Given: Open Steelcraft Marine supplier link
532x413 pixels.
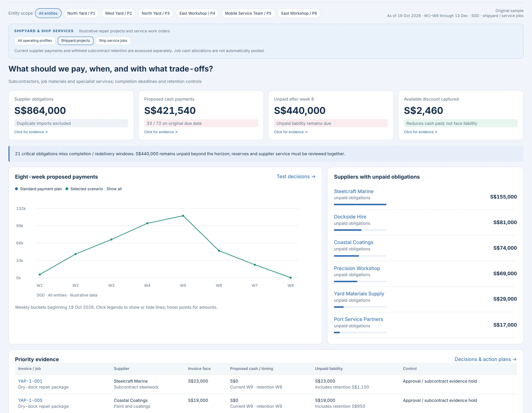Looking at the screenshot, I should coord(354,191).
